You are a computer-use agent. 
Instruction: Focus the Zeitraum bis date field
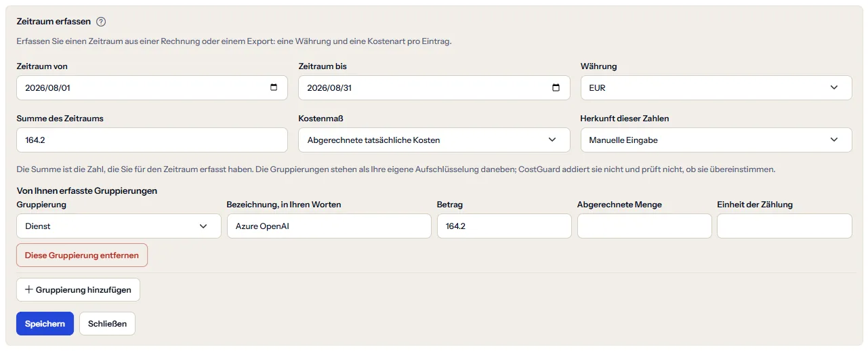point(434,87)
